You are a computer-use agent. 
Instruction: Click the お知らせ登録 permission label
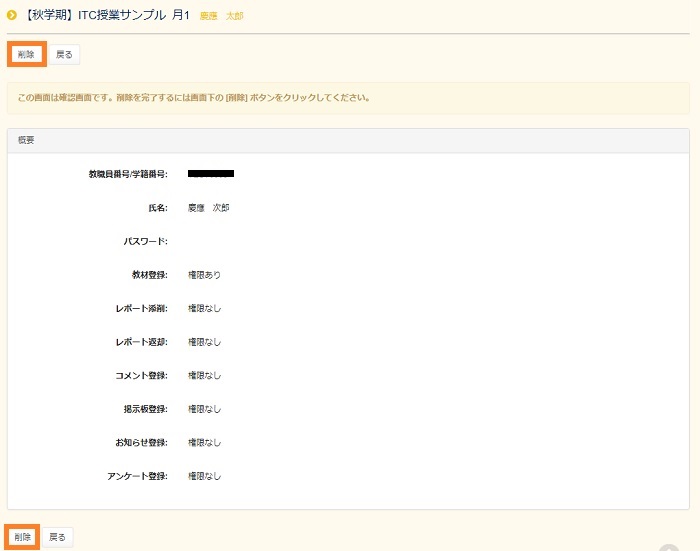tap(141, 442)
